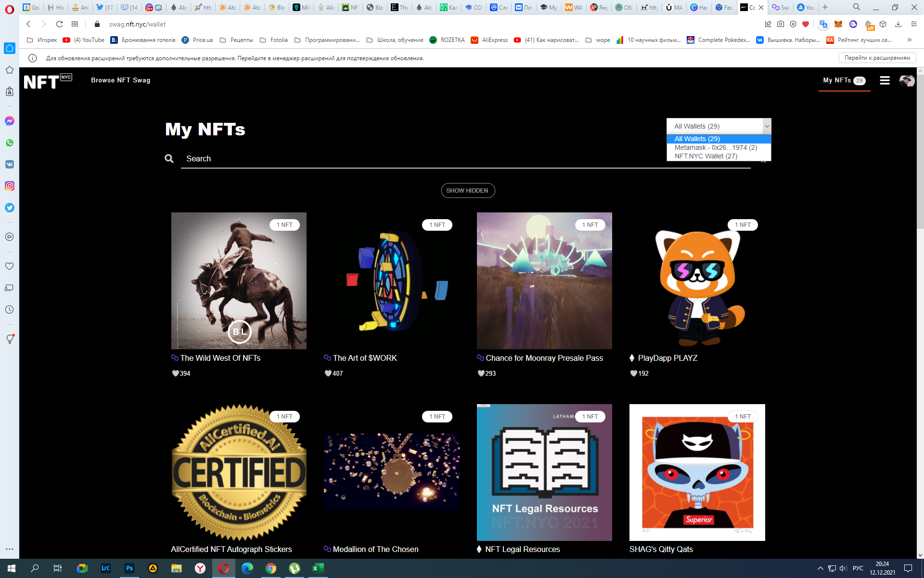The width and height of the screenshot is (924, 578).
Task: Open Chance for Moonray Presale Pass thumbnail
Action: pos(544,281)
